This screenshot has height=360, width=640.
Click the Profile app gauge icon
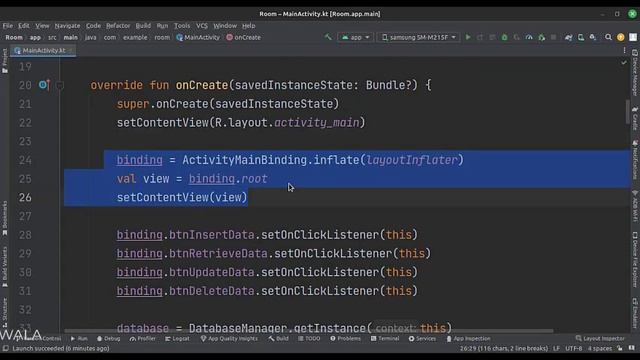coord(529,37)
